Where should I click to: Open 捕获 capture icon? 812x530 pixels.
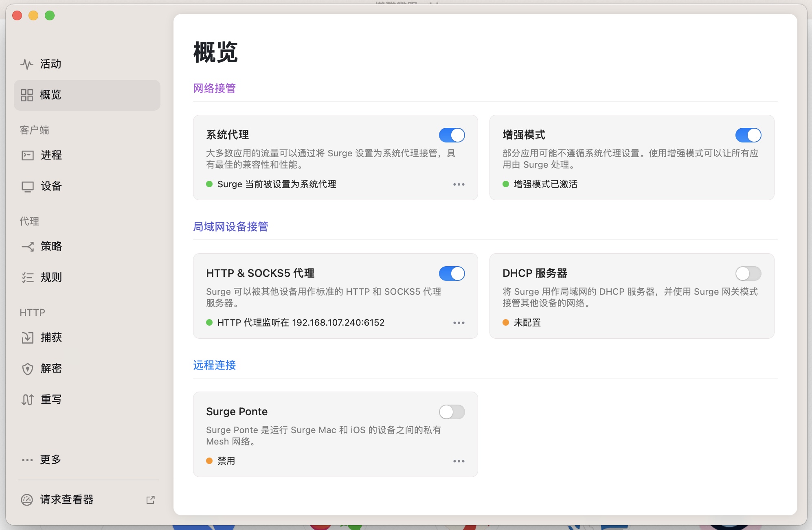[27, 337]
